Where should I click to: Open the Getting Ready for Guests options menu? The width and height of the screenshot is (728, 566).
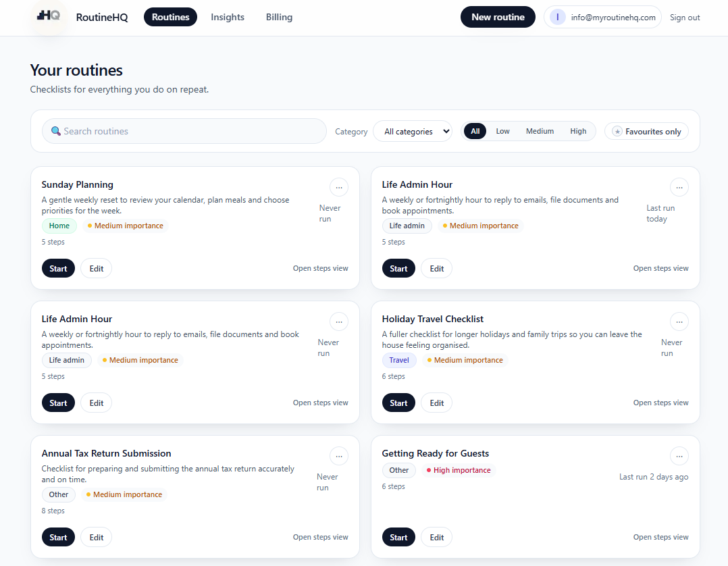coord(679,457)
